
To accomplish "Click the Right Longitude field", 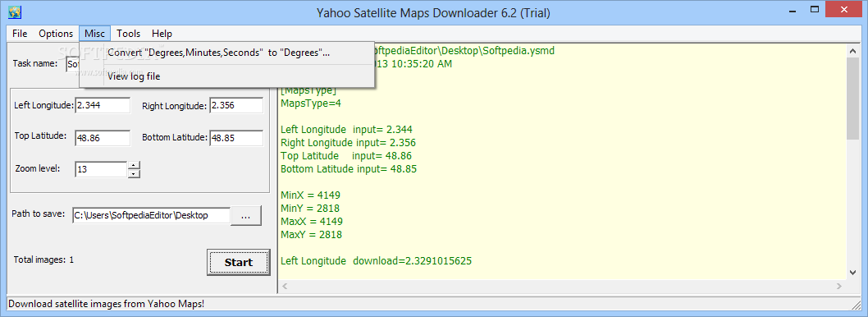I will [x=235, y=105].
